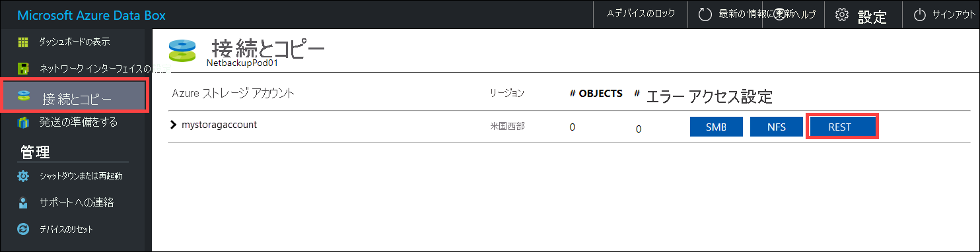Screen dimensions: 980x252
Task: Click the dashboard grid icon in sidebar
Action: [x=23, y=42]
